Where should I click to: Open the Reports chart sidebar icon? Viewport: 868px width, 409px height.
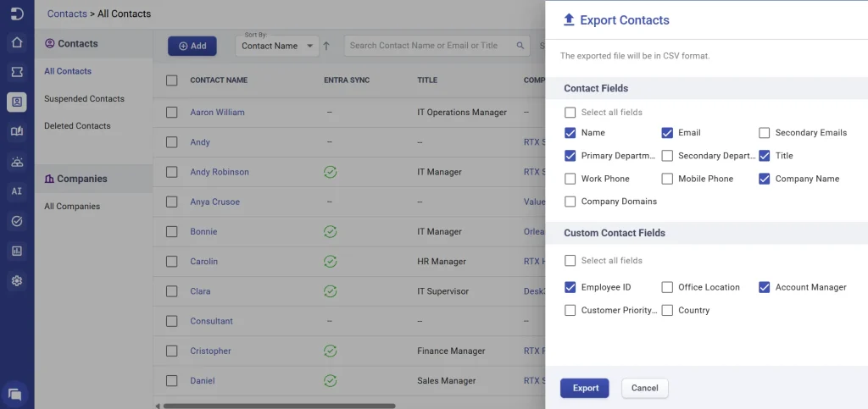[x=17, y=251]
